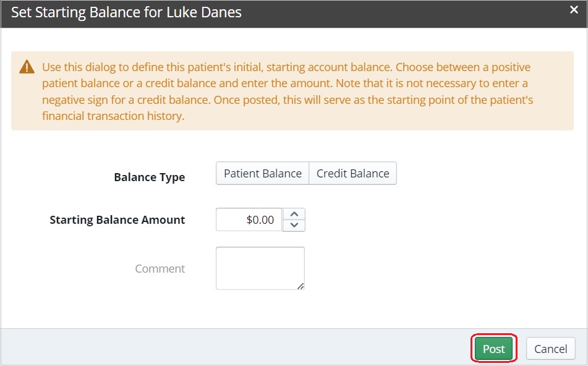Increment the starting balance amount
The width and height of the screenshot is (588, 366).
click(x=295, y=213)
